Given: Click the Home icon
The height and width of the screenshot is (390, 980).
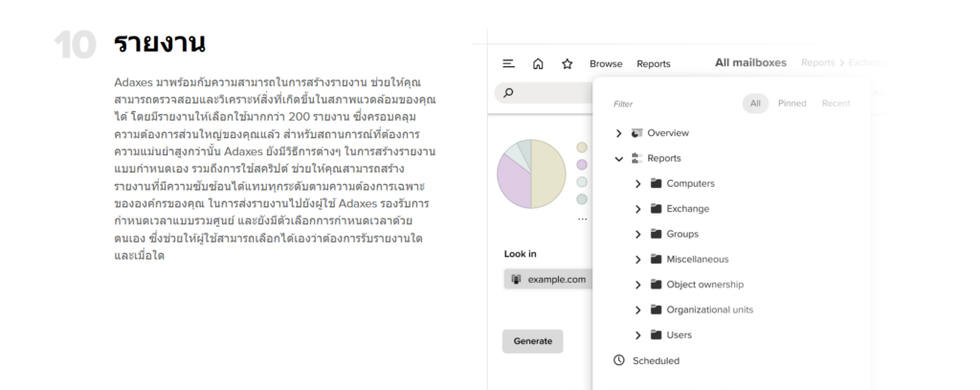Looking at the screenshot, I should point(538,63).
